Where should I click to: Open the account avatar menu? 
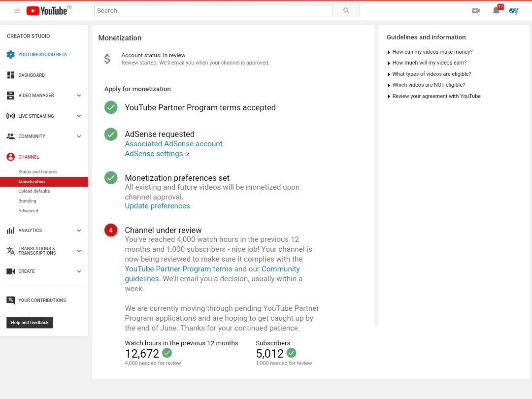[x=514, y=11]
